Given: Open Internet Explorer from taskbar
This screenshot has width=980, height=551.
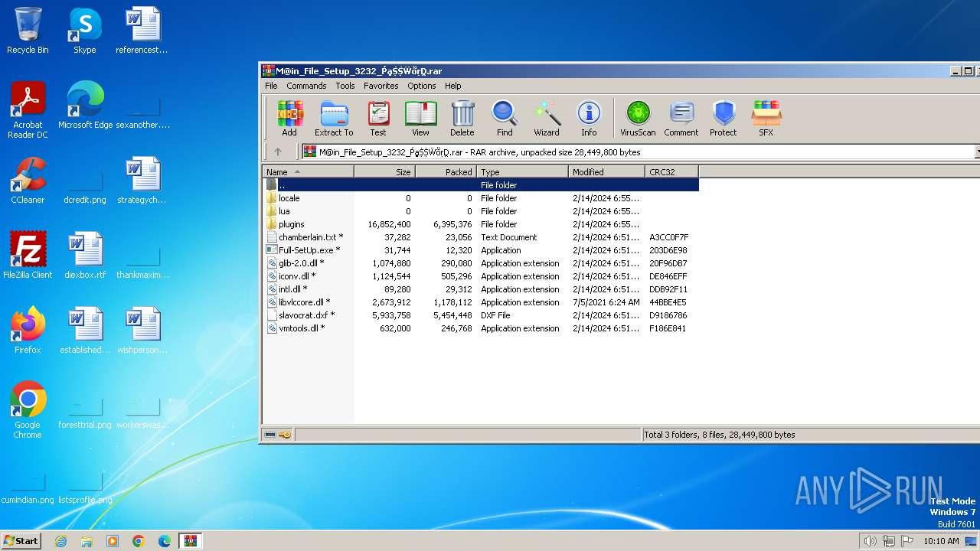Looking at the screenshot, I should 60,541.
